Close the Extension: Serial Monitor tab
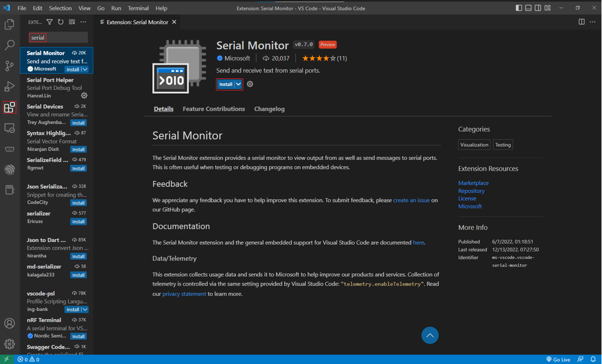The height and width of the screenshot is (364, 602). [x=174, y=22]
